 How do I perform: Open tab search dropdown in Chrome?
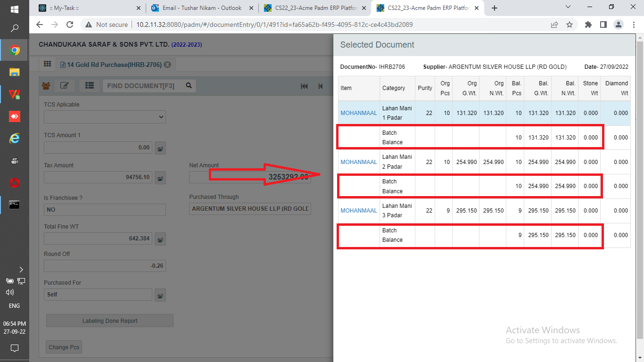[x=568, y=7]
